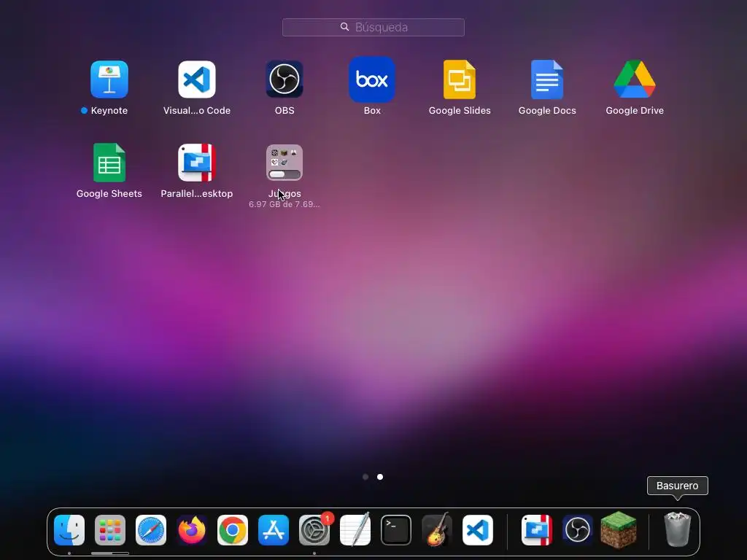Launch Terminal from the Dock
The width and height of the screenshot is (747, 560).
[396, 530]
